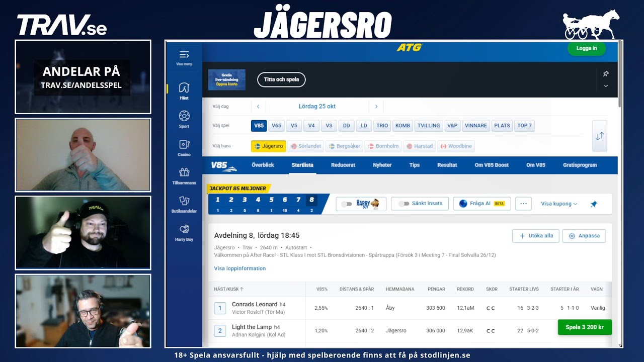Screen dimensions: 644x362
Task: Click Titta och spela button
Action: [281, 79]
